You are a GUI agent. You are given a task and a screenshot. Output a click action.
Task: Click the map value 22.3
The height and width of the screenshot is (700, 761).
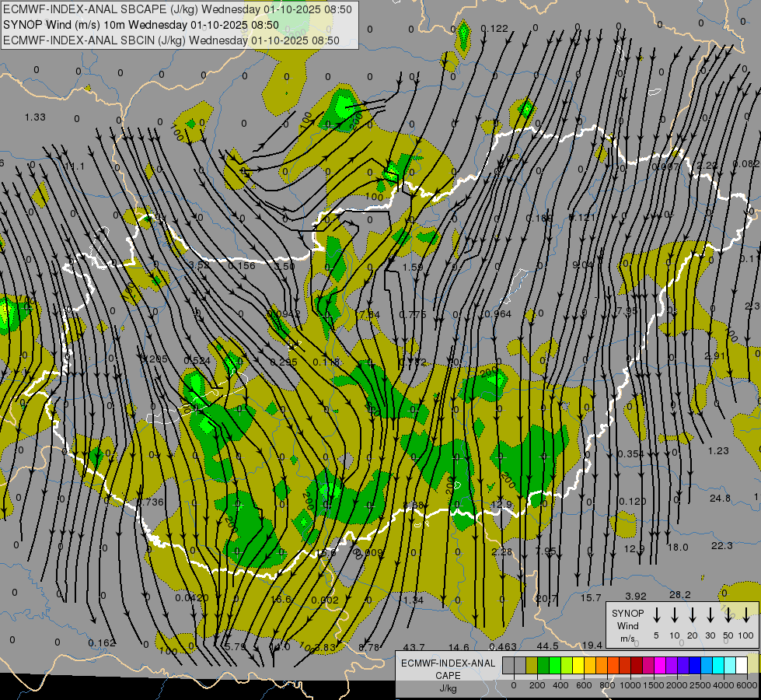pyautogui.click(x=721, y=545)
